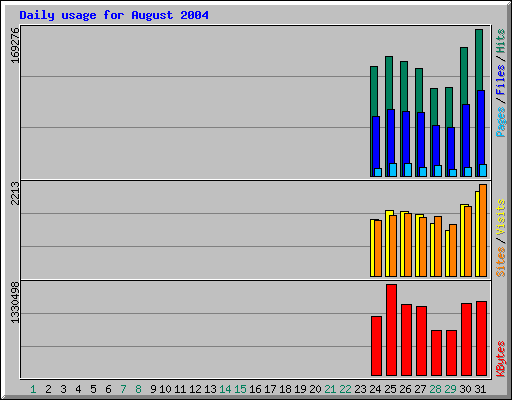Viewport: 512px width, 400px height.
Task: Click the orange sites bar for day 28
Action: point(438,246)
